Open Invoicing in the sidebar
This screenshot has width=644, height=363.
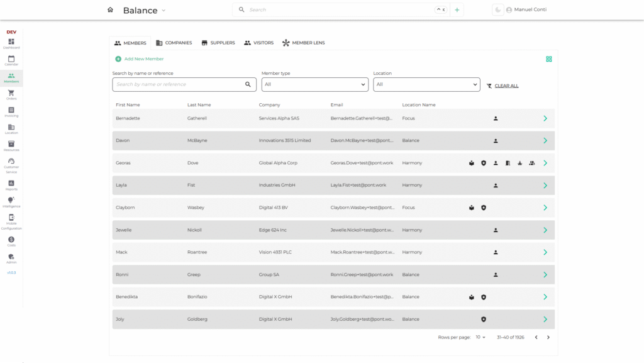point(11,112)
